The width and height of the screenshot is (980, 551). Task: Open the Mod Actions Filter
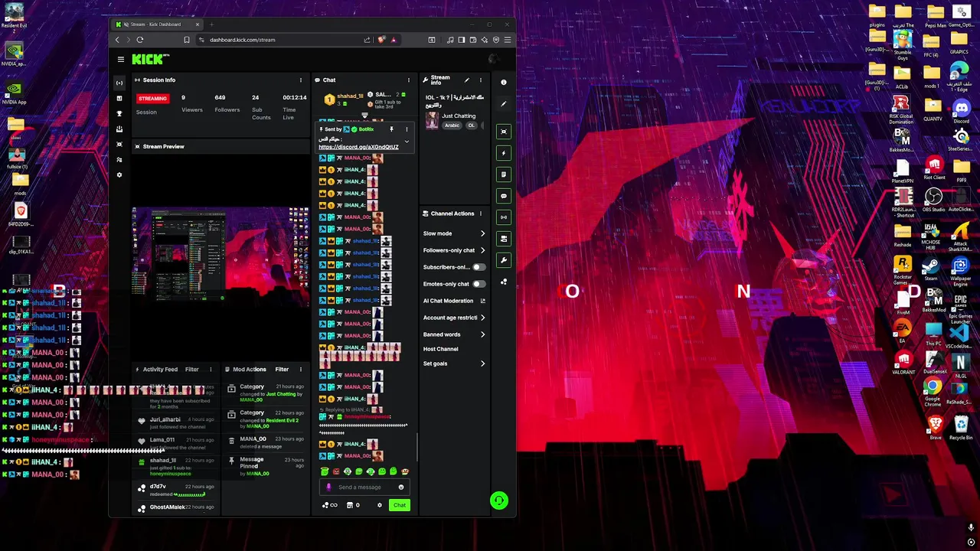coord(282,370)
